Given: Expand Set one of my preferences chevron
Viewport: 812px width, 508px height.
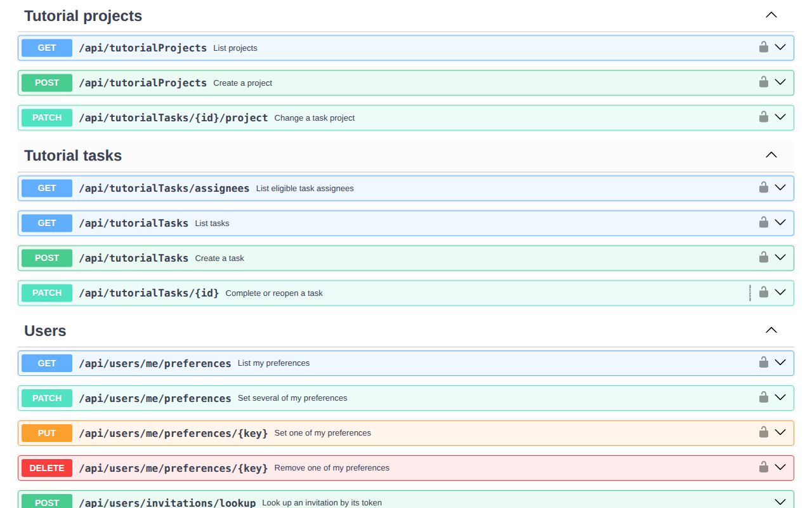Looking at the screenshot, I should [780, 432].
